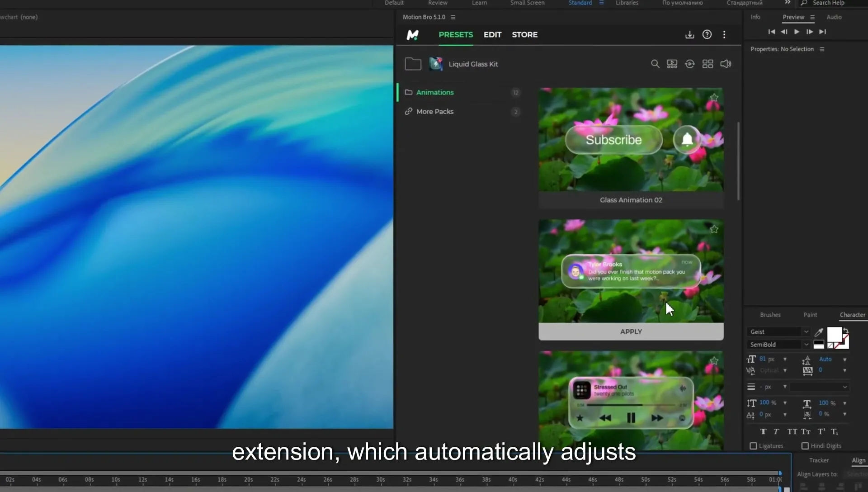This screenshot has width=868, height=492.
Task: Click APPLY on the notification preset
Action: click(x=631, y=332)
